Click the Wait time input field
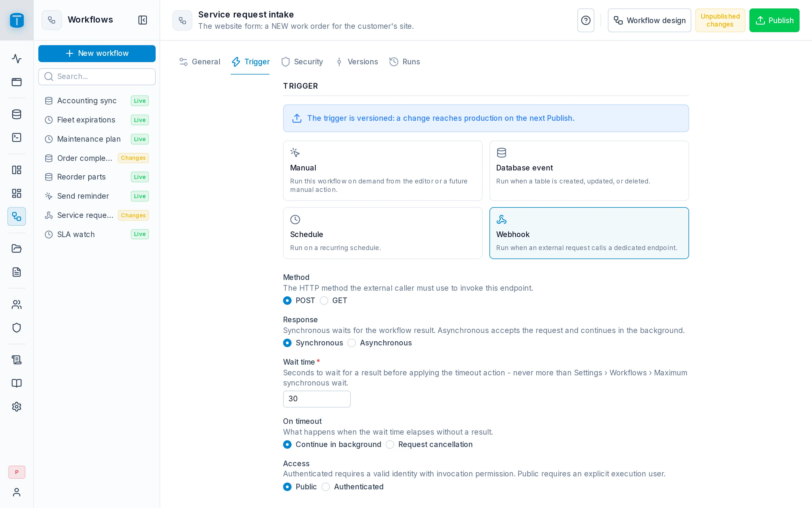812x508 pixels. pyautogui.click(x=317, y=399)
